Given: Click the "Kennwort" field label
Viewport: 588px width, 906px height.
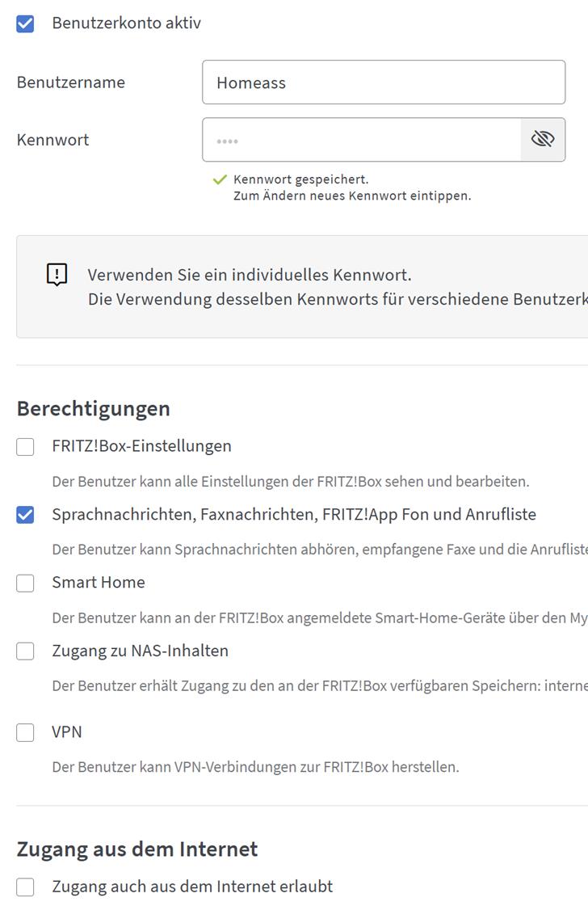Looking at the screenshot, I should pos(53,140).
